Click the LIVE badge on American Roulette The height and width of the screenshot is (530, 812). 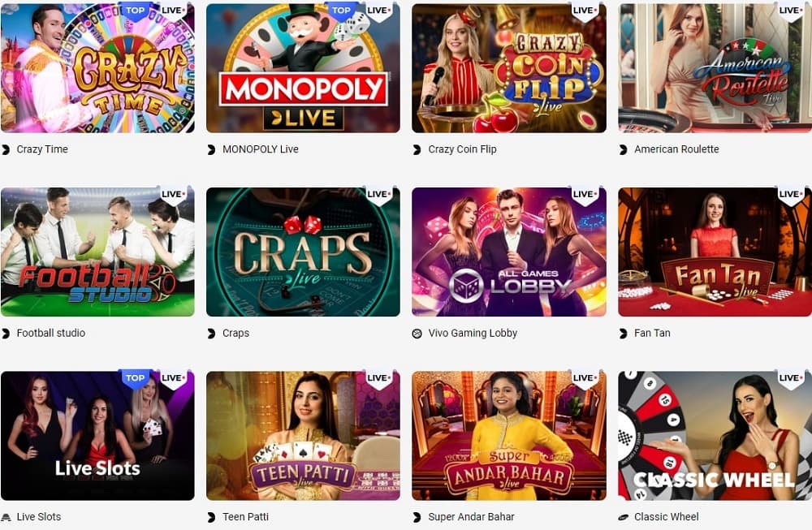[x=791, y=11]
